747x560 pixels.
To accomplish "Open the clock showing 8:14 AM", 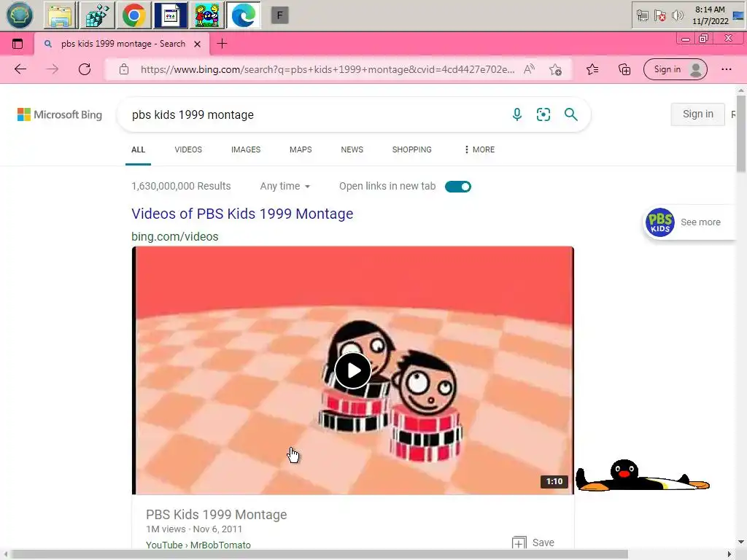I will tap(710, 15).
